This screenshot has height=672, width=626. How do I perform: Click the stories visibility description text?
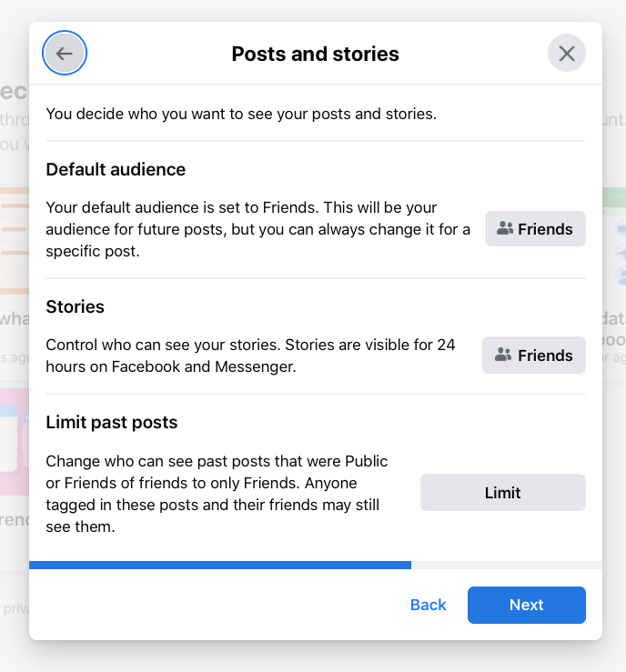click(250, 356)
